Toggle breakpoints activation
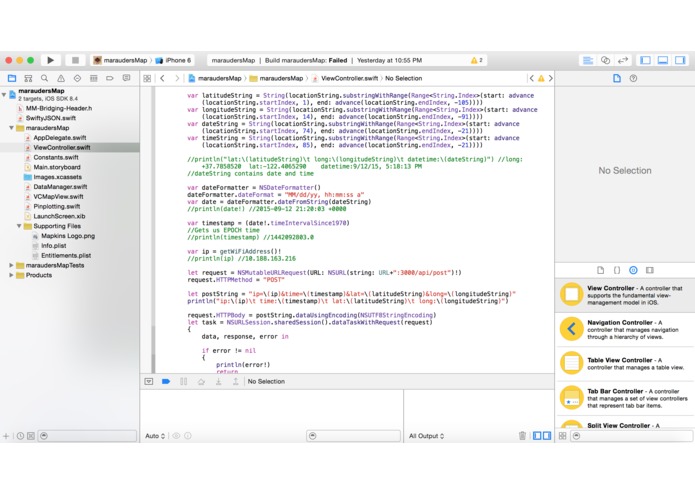The image size is (695, 494). (x=166, y=381)
